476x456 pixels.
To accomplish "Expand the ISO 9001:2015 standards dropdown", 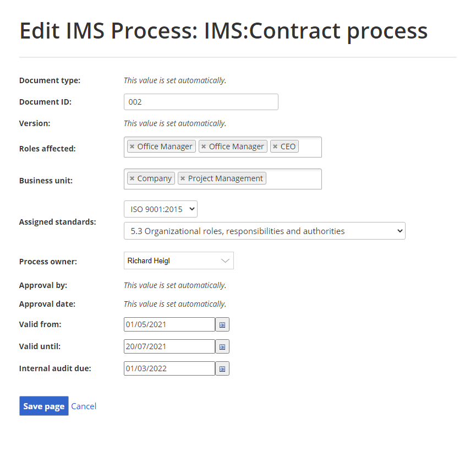I will (x=161, y=209).
